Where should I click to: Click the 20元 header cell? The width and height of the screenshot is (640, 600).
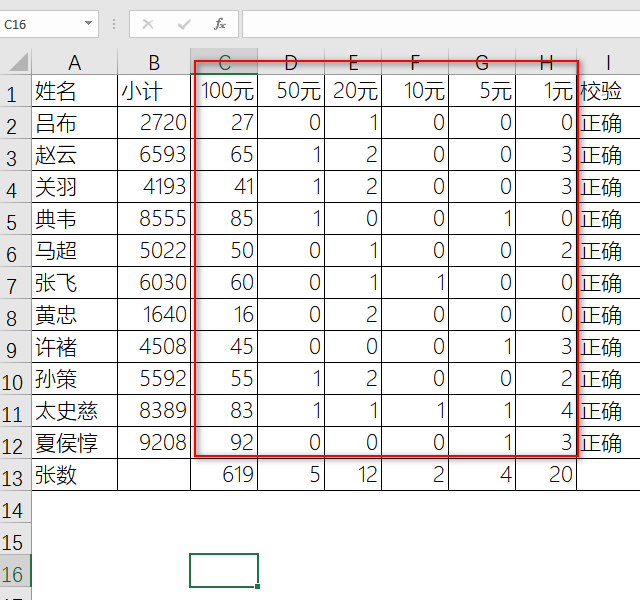[353, 91]
